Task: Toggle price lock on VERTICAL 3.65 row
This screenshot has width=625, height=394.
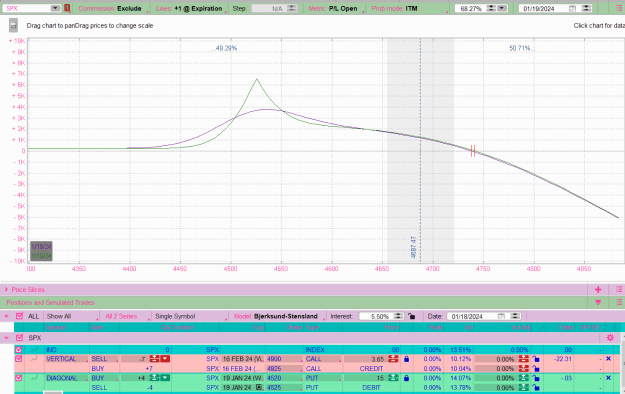Action: pyautogui.click(x=406, y=359)
